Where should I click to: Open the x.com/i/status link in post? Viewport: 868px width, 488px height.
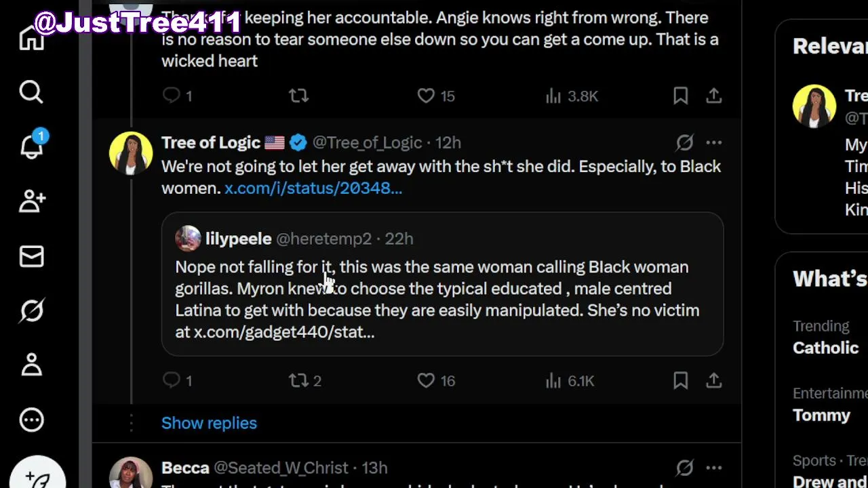click(x=313, y=188)
